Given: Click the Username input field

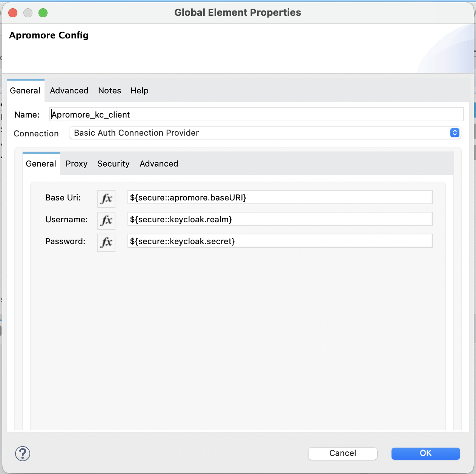Looking at the screenshot, I should (x=280, y=219).
